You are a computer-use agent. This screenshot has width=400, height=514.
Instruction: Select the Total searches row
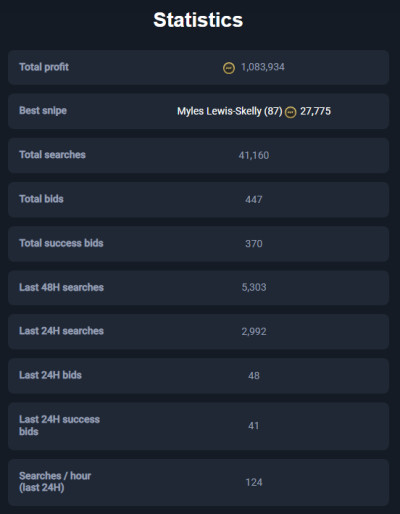tap(198, 155)
